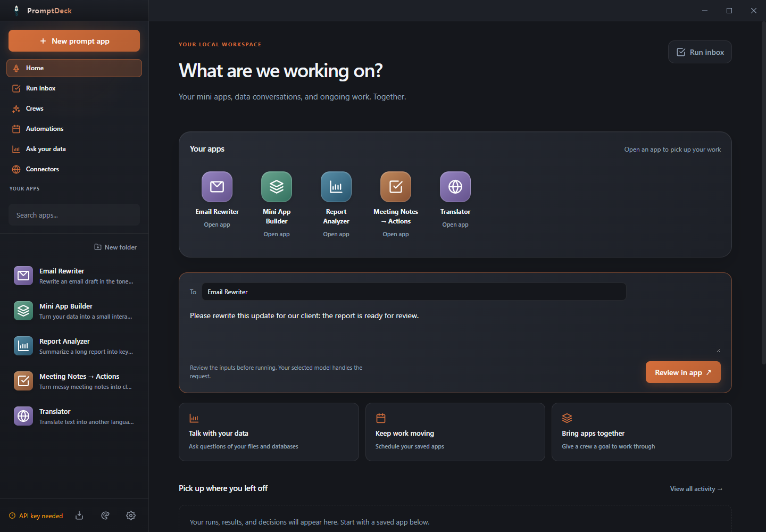Click the Meeting Notes icon in sidebar list

pos(23,381)
